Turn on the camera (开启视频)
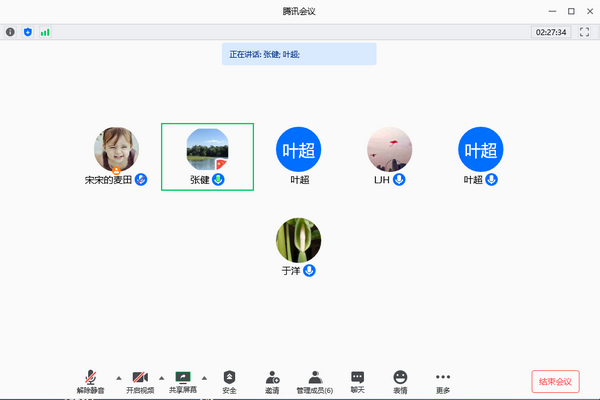 point(140,379)
